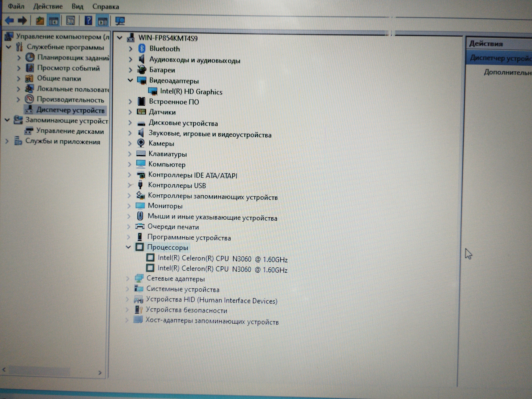Collapse the Процессоры node

128,247
